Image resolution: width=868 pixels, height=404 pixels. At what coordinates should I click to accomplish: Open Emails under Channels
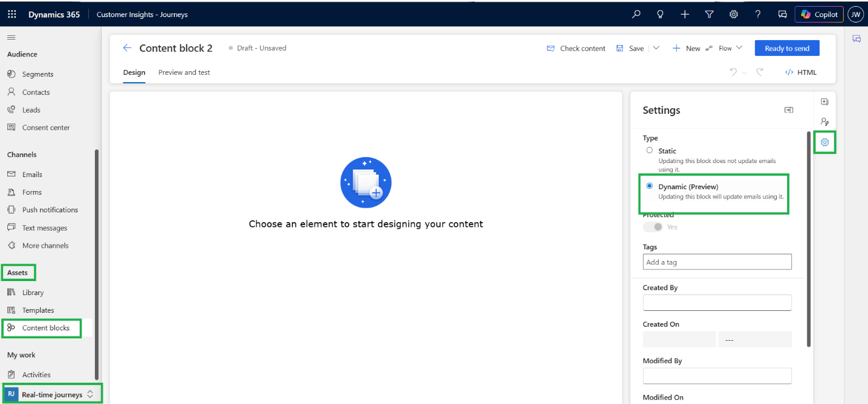click(x=32, y=175)
